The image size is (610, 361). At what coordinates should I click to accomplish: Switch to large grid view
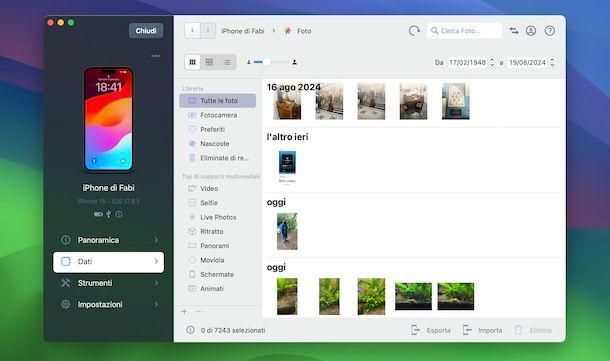coord(209,62)
